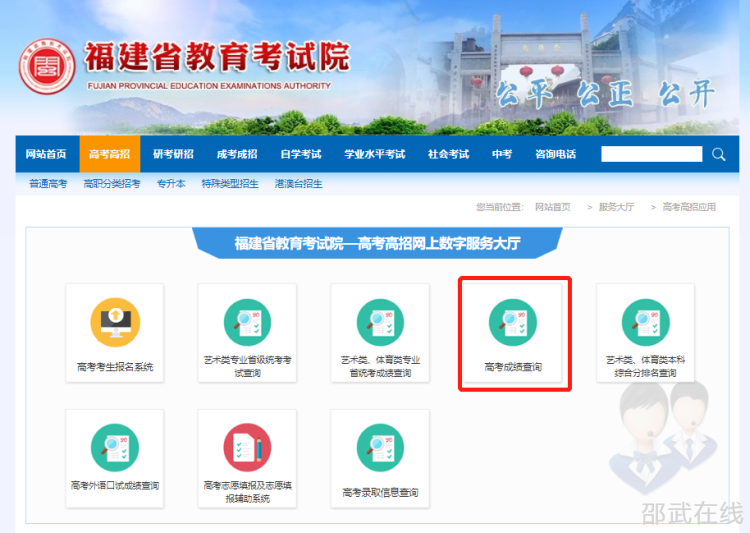
Task: Select 专升本 submenu link
Action: coord(171,184)
